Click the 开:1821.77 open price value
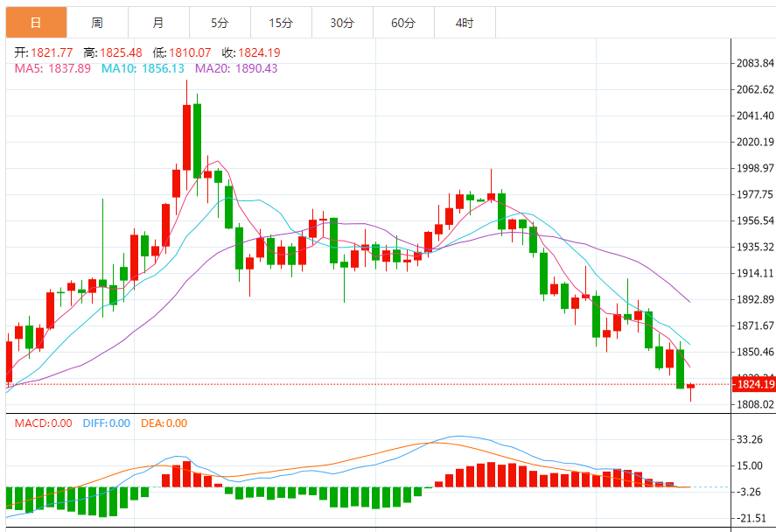The height and width of the screenshot is (532, 776). coord(44,52)
